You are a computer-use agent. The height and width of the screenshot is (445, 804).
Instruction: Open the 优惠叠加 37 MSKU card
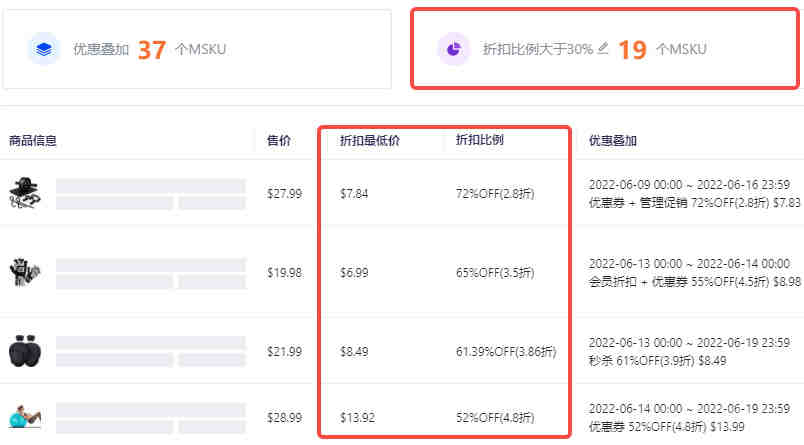coord(197,49)
